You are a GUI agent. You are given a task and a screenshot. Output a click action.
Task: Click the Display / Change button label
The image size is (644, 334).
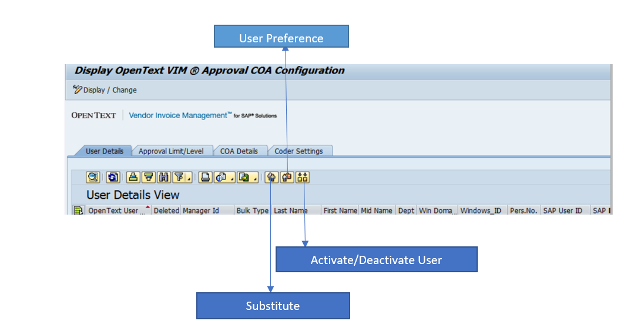(x=110, y=90)
